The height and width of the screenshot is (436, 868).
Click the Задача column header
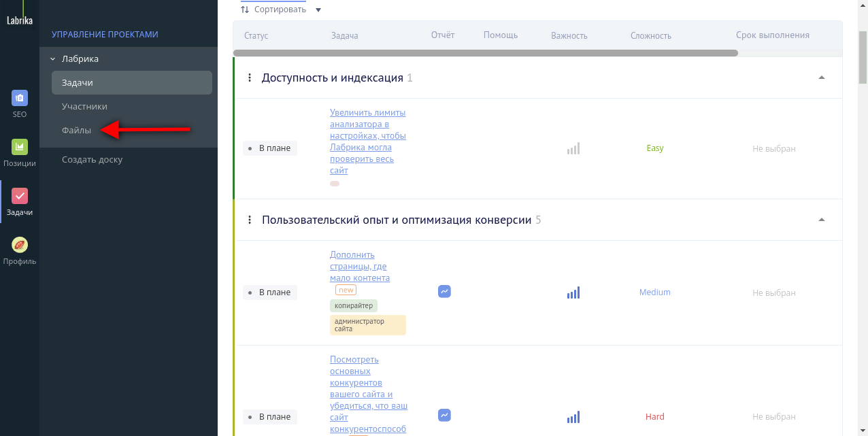coord(344,35)
